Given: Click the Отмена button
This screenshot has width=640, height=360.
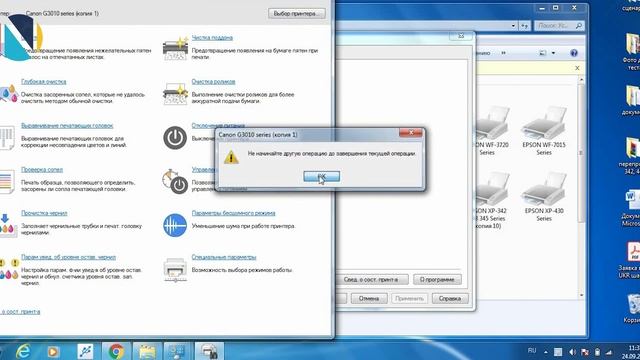Looking at the screenshot, I should [x=369, y=298].
